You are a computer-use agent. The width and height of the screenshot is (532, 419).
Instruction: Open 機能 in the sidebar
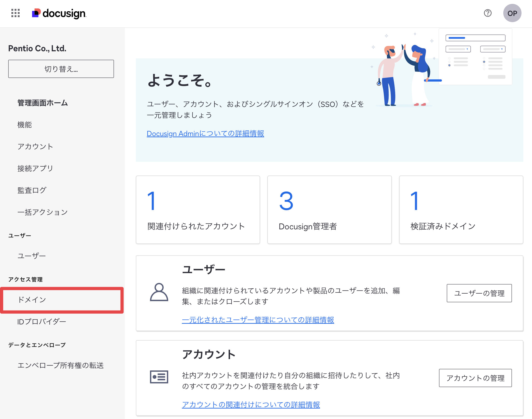[x=25, y=125]
